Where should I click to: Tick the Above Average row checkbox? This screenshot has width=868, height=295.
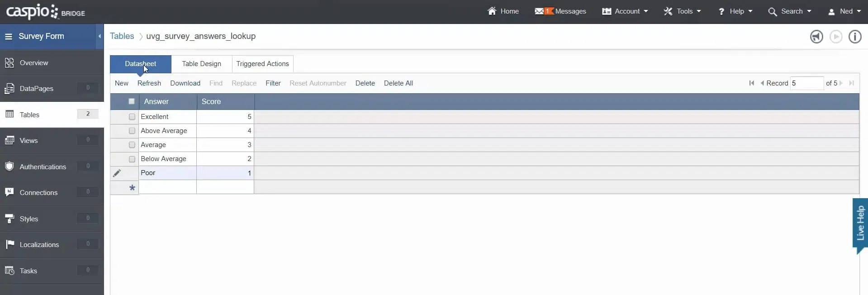(132, 131)
